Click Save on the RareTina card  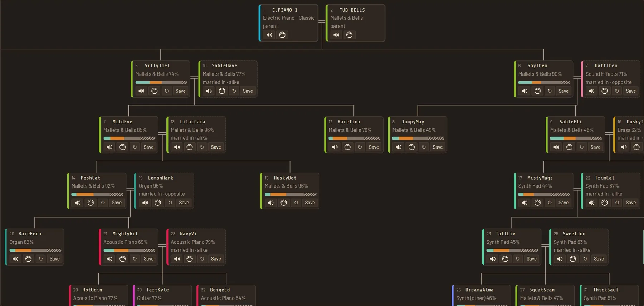coord(374,147)
